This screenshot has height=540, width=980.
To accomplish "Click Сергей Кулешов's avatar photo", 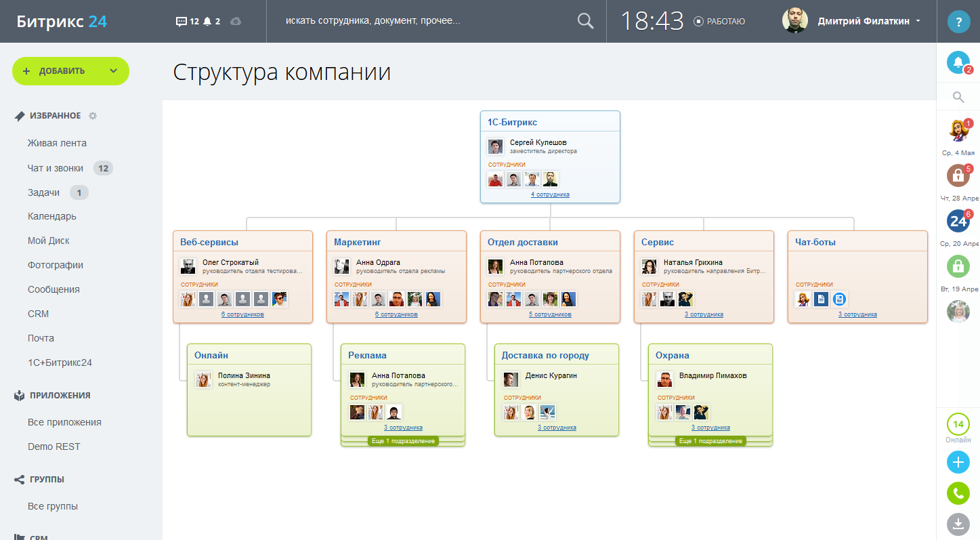I will 495,146.
